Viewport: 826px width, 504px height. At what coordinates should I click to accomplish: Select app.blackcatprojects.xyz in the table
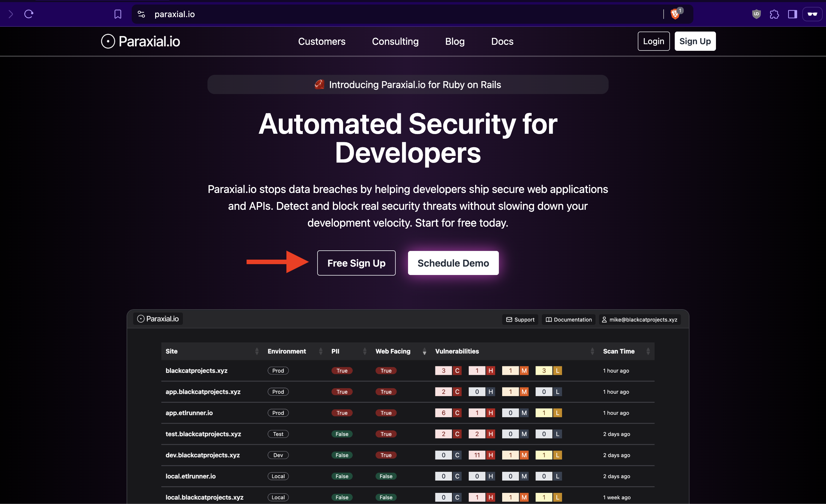(x=203, y=392)
